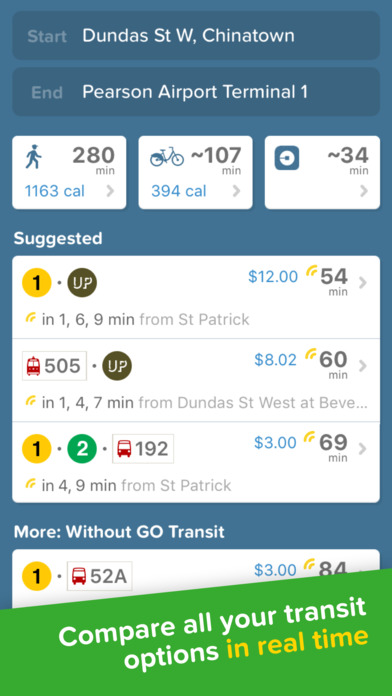Tap the 192 bus badge

[143, 449]
